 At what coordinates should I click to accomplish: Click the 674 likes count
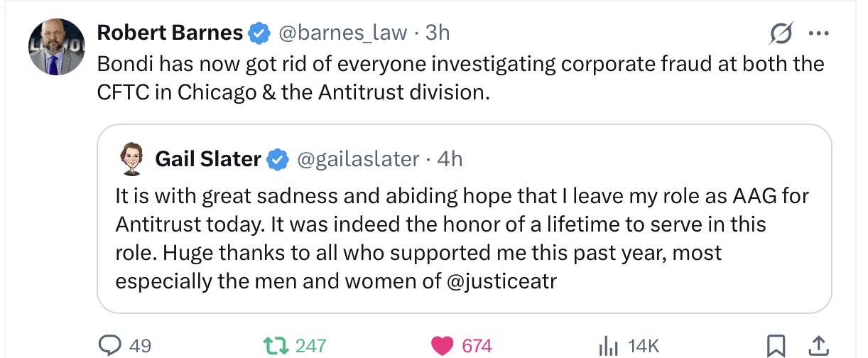[477, 346]
